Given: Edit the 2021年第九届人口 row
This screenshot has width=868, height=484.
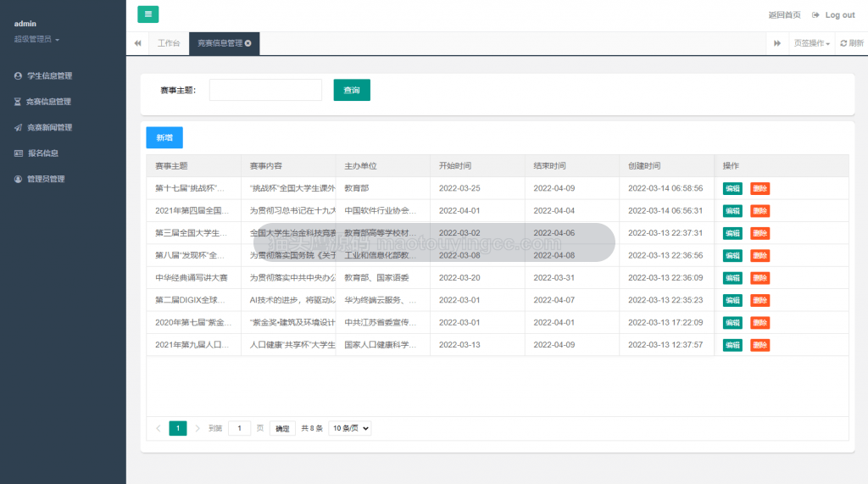Looking at the screenshot, I should (x=732, y=345).
